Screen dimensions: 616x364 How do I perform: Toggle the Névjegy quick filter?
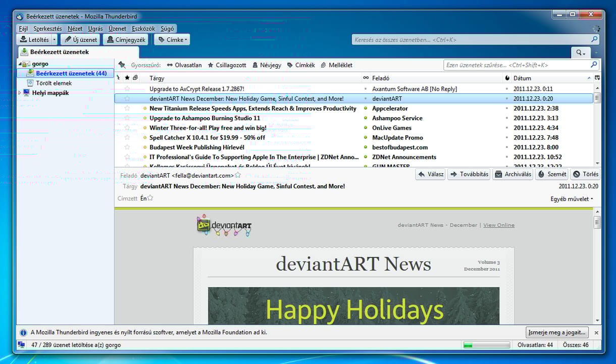(x=267, y=65)
